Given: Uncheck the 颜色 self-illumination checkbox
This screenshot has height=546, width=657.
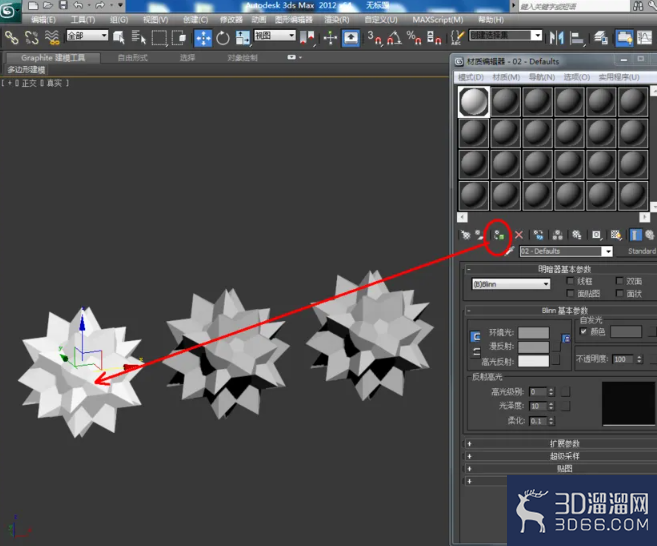Looking at the screenshot, I should click(584, 331).
